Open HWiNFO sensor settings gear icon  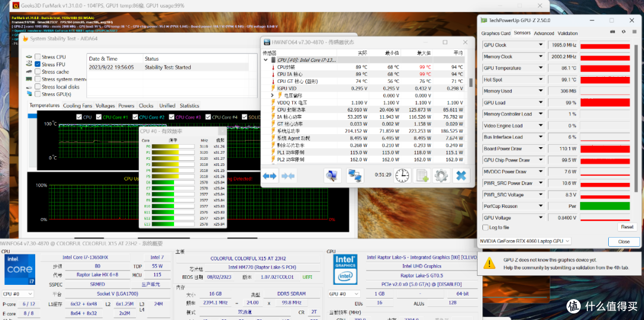click(x=441, y=176)
